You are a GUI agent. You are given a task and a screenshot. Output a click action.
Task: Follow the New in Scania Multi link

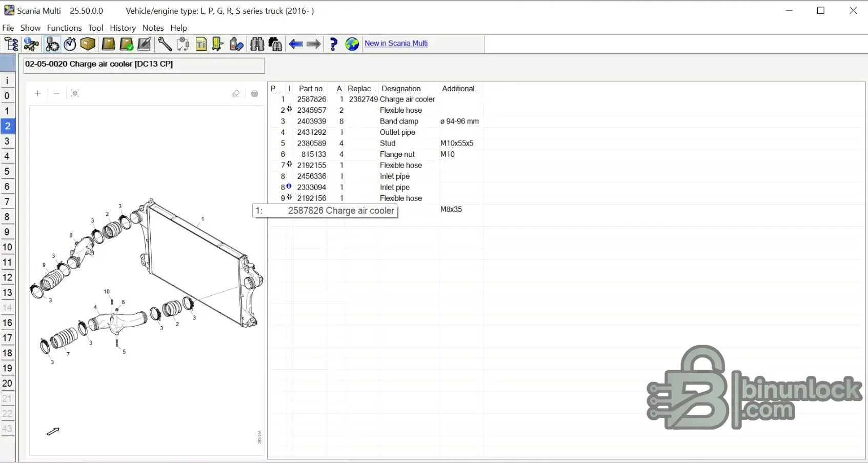click(x=396, y=44)
